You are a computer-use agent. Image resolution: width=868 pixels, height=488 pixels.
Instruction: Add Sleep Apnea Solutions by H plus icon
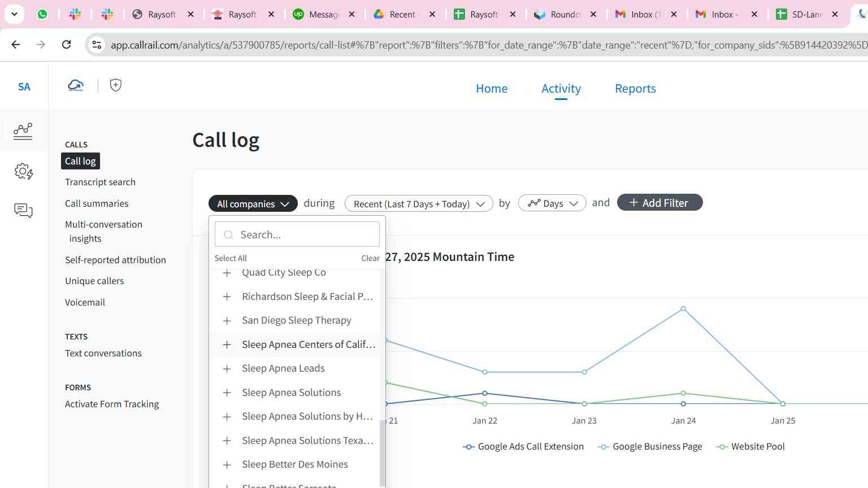[227, 417]
